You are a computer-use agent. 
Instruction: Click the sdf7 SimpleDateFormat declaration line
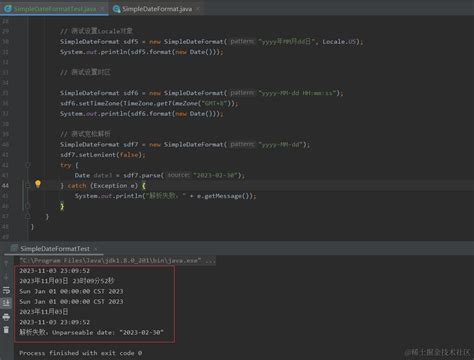(185, 144)
